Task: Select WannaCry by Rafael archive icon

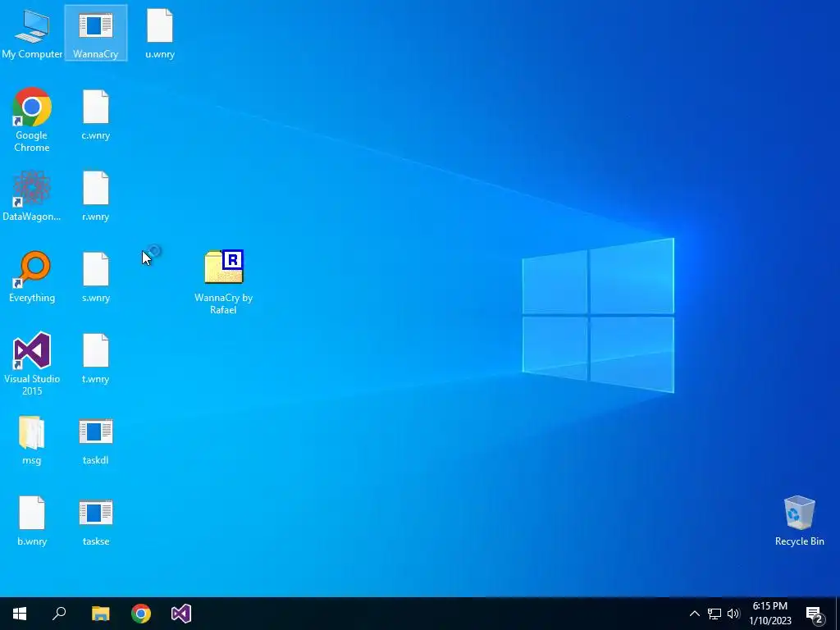Action: 223,282
